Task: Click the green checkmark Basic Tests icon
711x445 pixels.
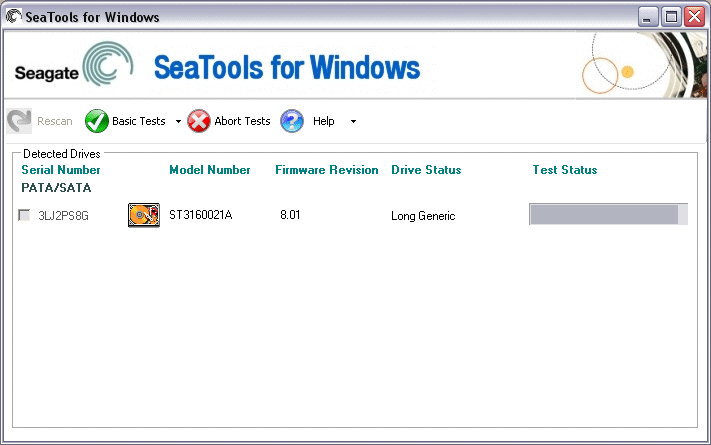Action: pyautogui.click(x=97, y=121)
